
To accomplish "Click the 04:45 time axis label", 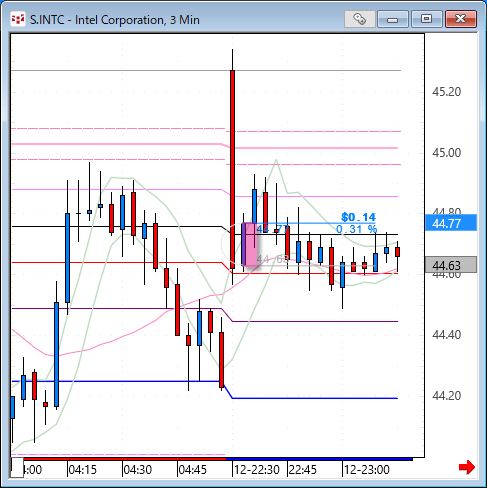I will coord(192,470).
